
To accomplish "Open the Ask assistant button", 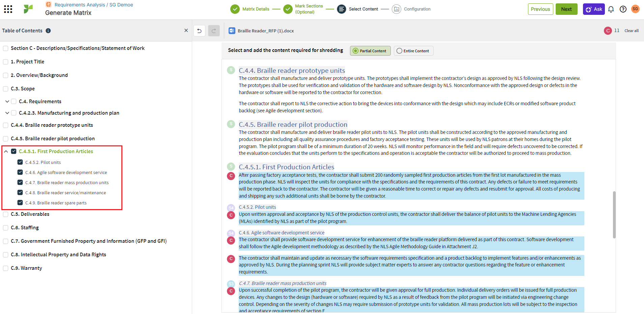I will [594, 9].
